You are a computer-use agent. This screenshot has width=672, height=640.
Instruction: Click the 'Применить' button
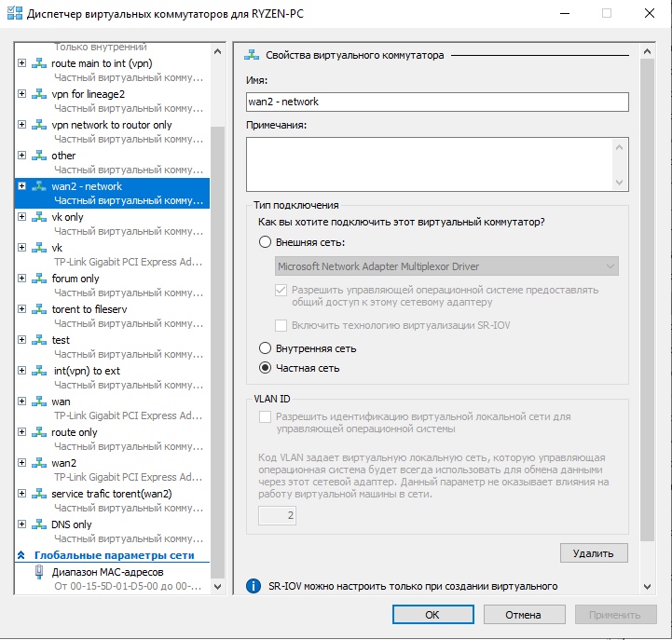[615, 615]
